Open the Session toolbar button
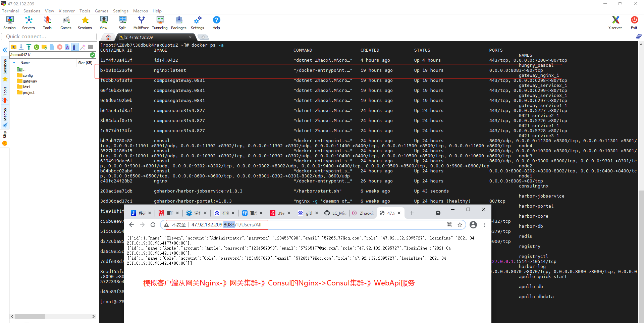The width and height of the screenshot is (644, 323). pos(10,23)
